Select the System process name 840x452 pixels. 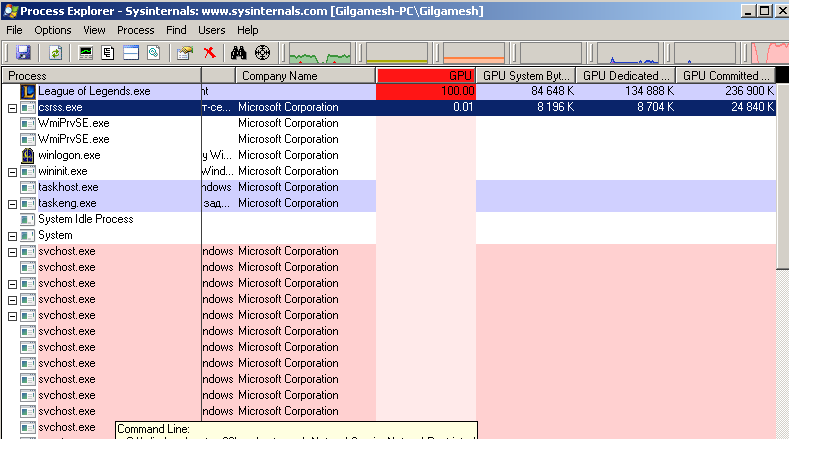point(55,235)
